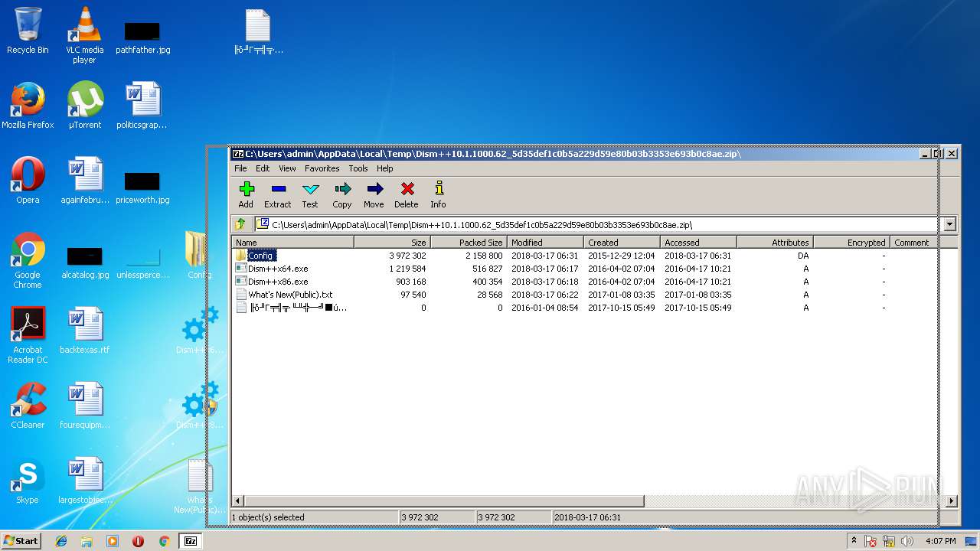Sort by the Packed Size column header
Viewport: 980px width, 551px height.
[x=469, y=243]
